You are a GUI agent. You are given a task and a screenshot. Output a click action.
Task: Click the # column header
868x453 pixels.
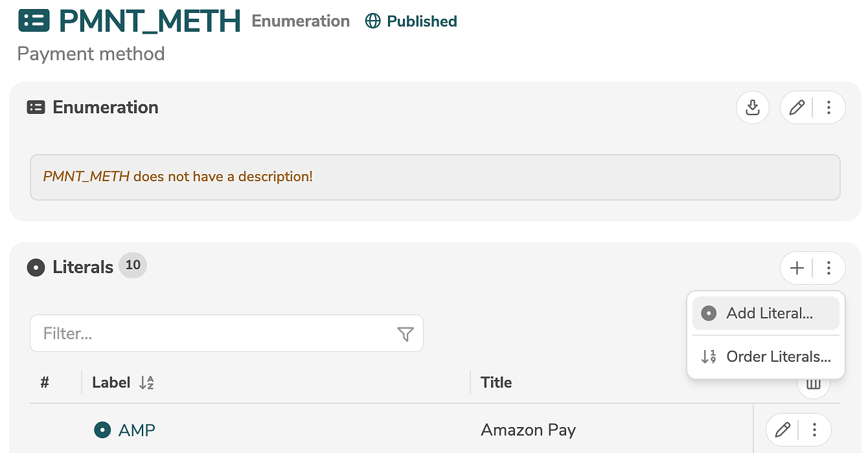(x=45, y=382)
